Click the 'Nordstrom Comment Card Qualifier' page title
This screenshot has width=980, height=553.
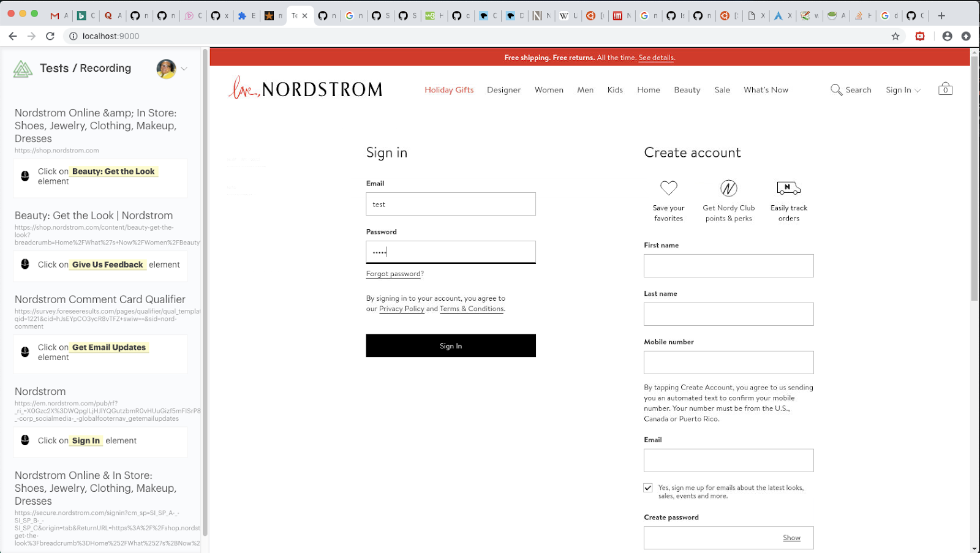[100, 299]
